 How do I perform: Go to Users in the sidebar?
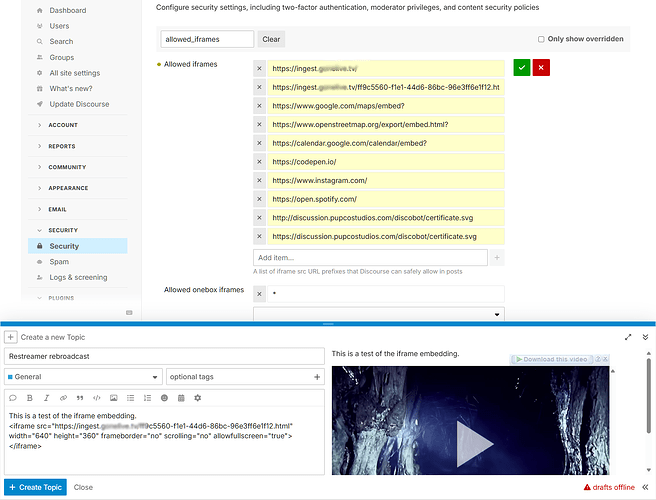click(x=59, y=26)
